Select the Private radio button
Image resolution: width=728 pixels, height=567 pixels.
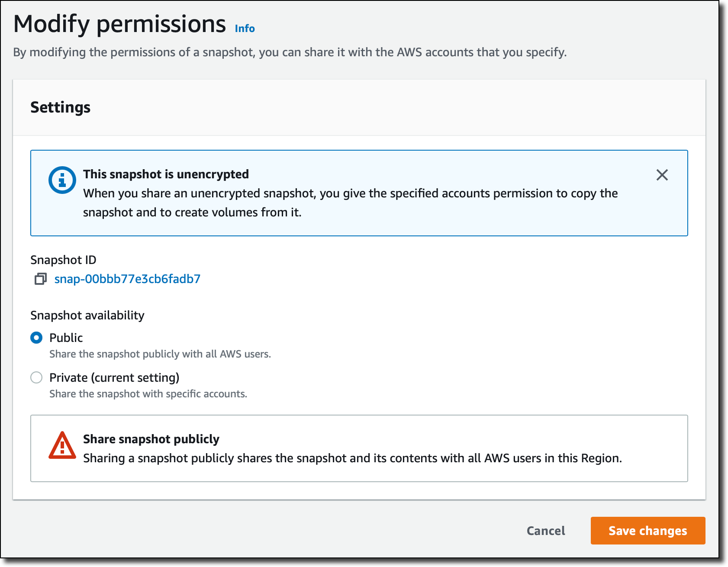click(37, 377)
